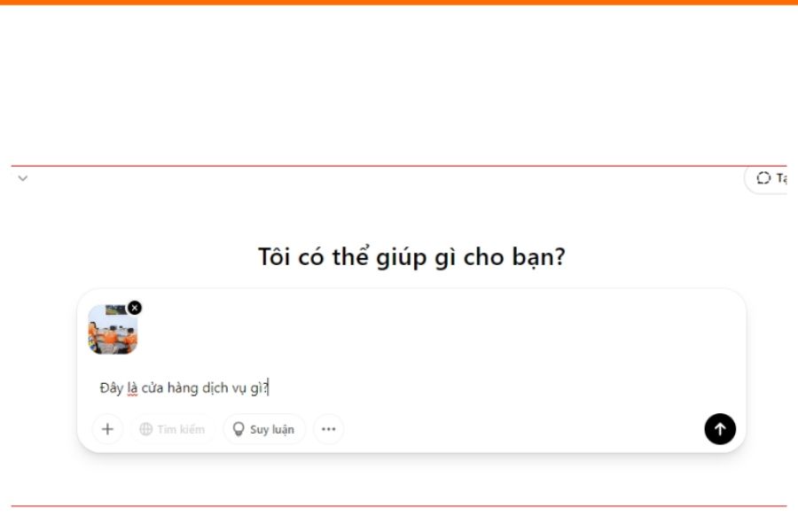This screenshot has width=798, height=532.
Task: Open the three-dots more tools menu
Action: [x=329, y=429]
